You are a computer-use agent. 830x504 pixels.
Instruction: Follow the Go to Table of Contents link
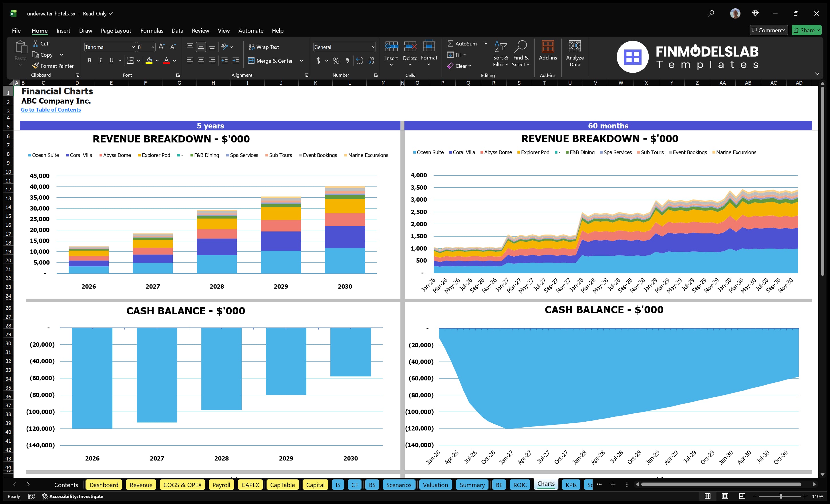(x=51, y=110)
